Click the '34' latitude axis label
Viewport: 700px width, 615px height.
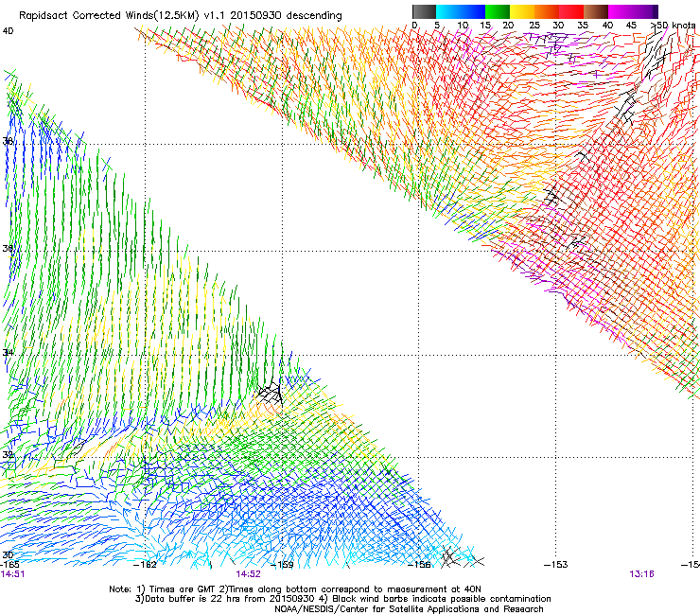(x=8, y=352)
